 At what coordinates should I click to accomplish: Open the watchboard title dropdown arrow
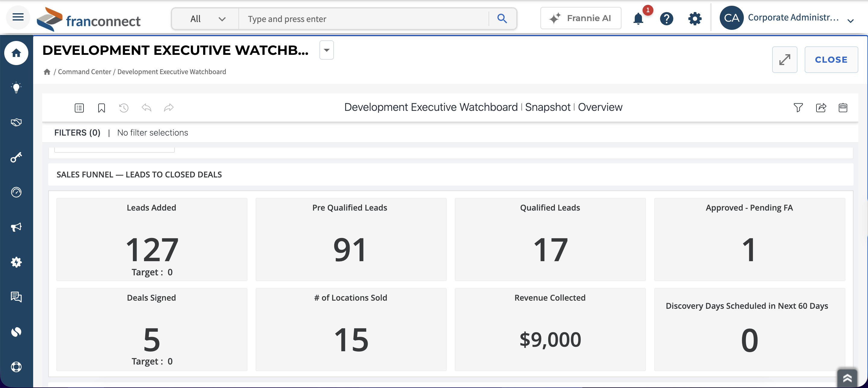[x=326, y=50]
